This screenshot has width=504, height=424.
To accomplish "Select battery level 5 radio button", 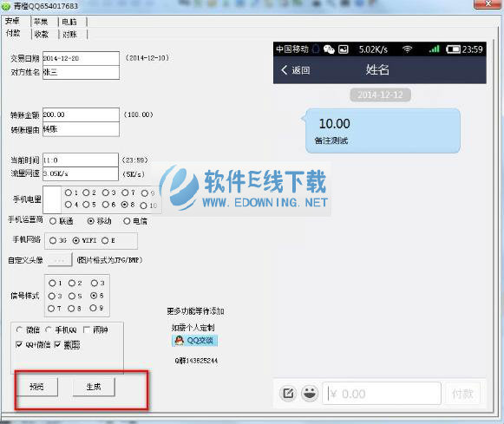I will 86,205.
